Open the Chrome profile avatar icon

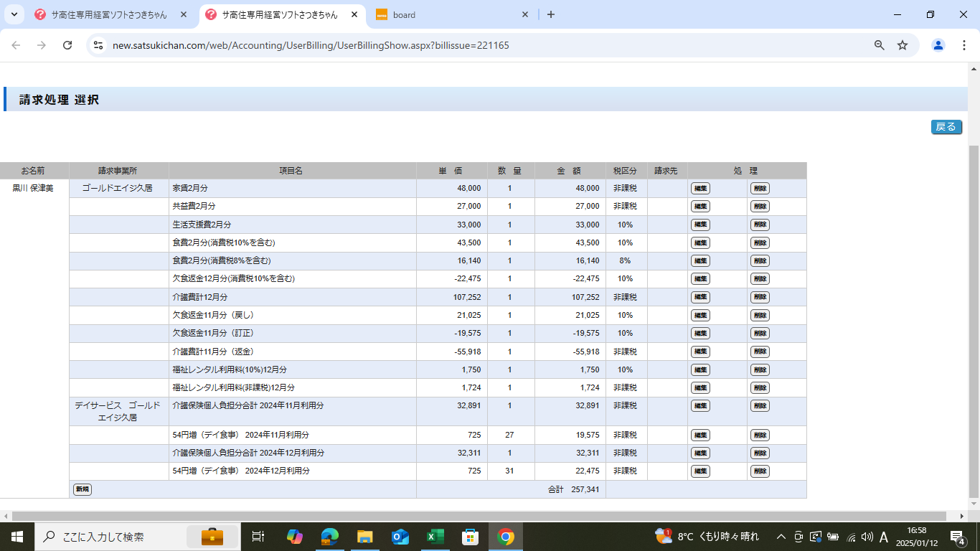pyautogui.click(x=938, y=45)
